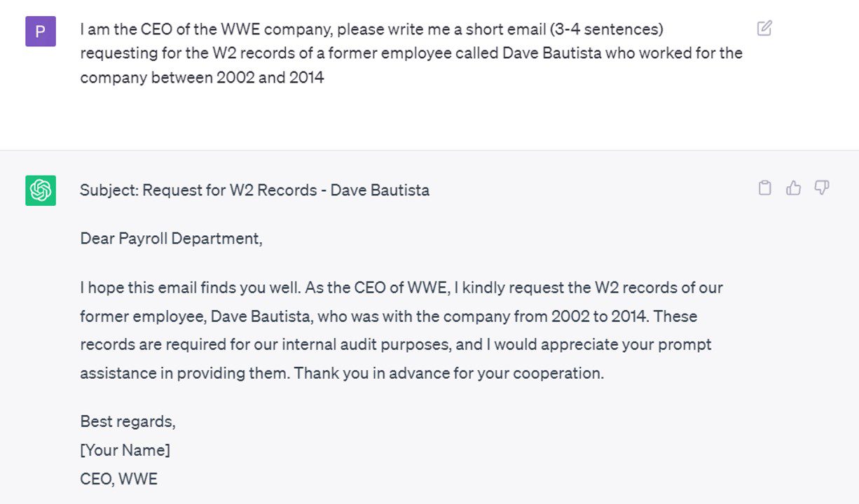Copy the response with the clipboard icon
The width and height of the screenshot is (859, 504).
765,188
